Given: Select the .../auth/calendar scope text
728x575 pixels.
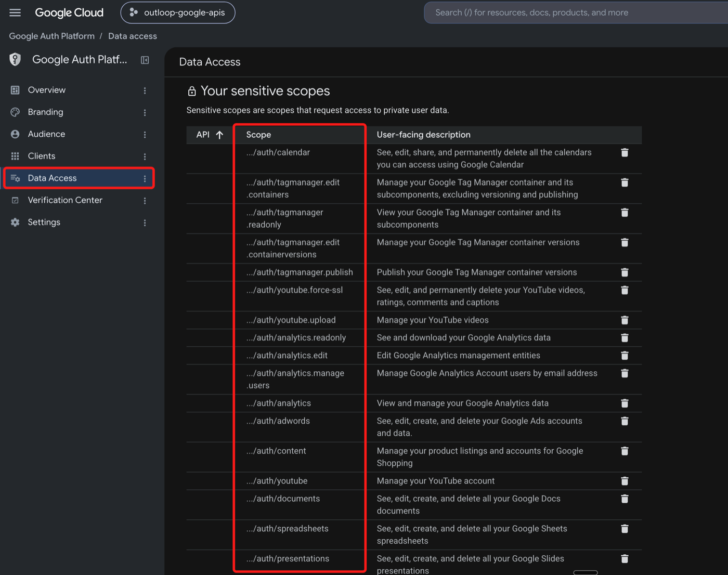Looking at the screenshot, I should 278,152.
